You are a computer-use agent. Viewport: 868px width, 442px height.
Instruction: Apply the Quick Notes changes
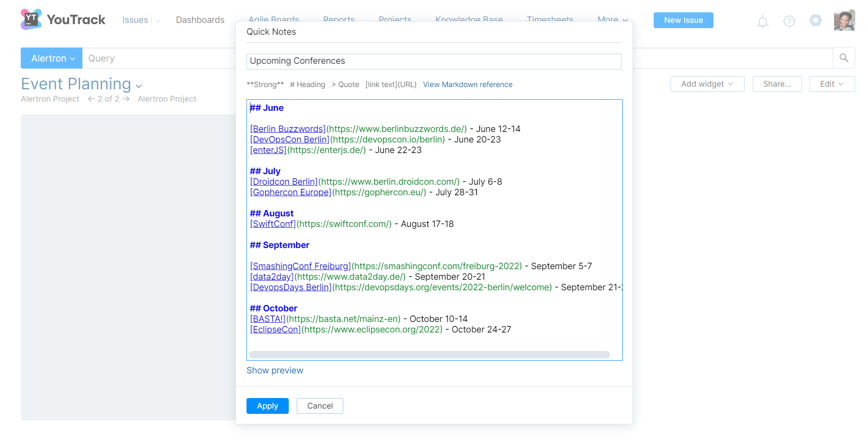tap(267, 405)
